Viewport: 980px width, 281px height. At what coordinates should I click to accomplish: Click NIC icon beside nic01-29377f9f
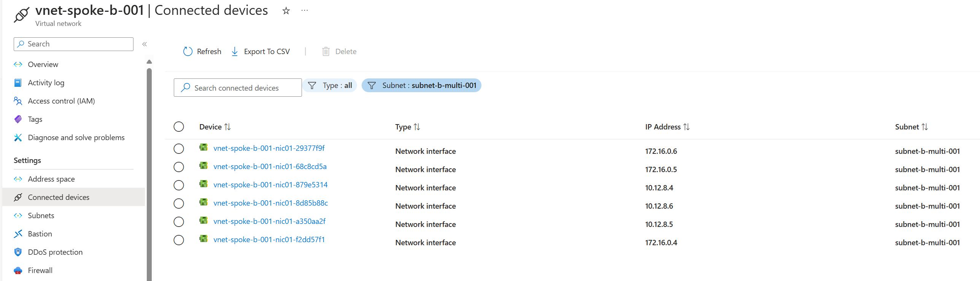pyautogui.click(x=203, y=147)
